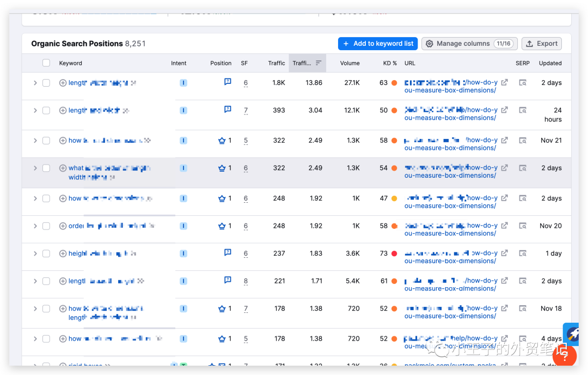This screenshot has width=588, height=375.
Task: Click the Export button
Action: point(542,44)
